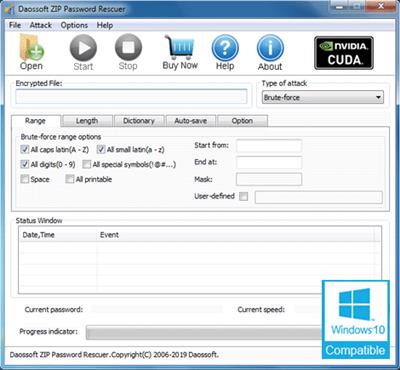Switch to the Dictionary tab
Image resolution: width=400 pixels, height=370 pixels.
click(139, 121)
